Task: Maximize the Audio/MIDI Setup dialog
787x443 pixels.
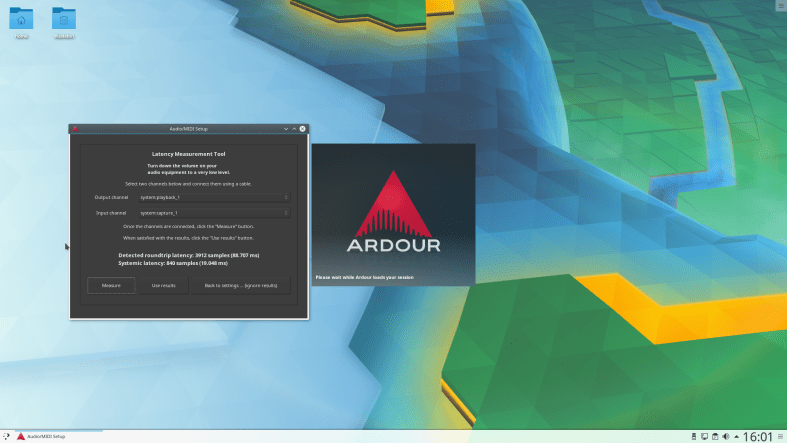Action: coord(294,129)
